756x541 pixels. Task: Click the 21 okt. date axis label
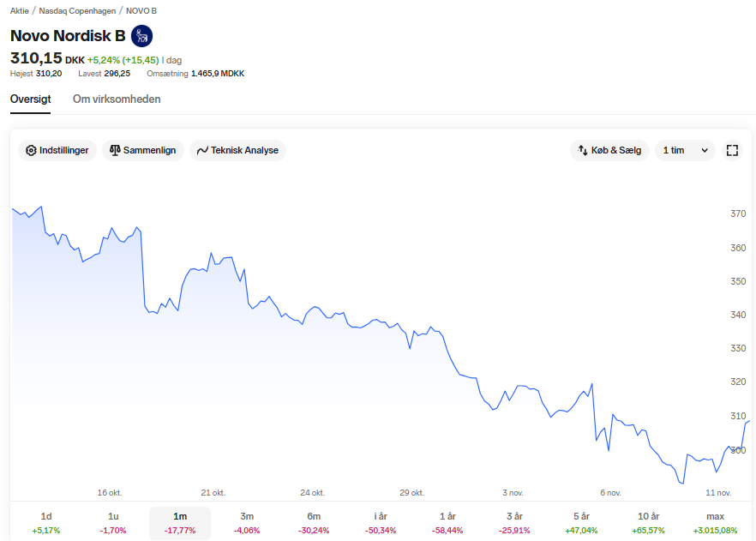[x=213, y=493]
